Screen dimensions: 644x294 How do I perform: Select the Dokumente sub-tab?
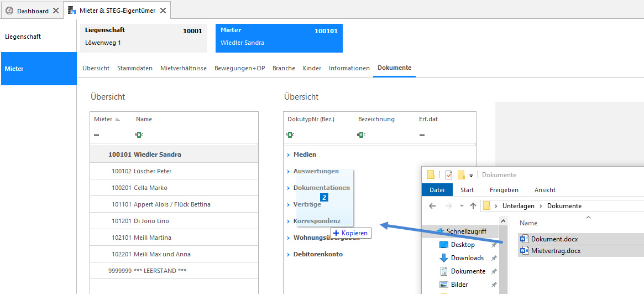[394, 68]
